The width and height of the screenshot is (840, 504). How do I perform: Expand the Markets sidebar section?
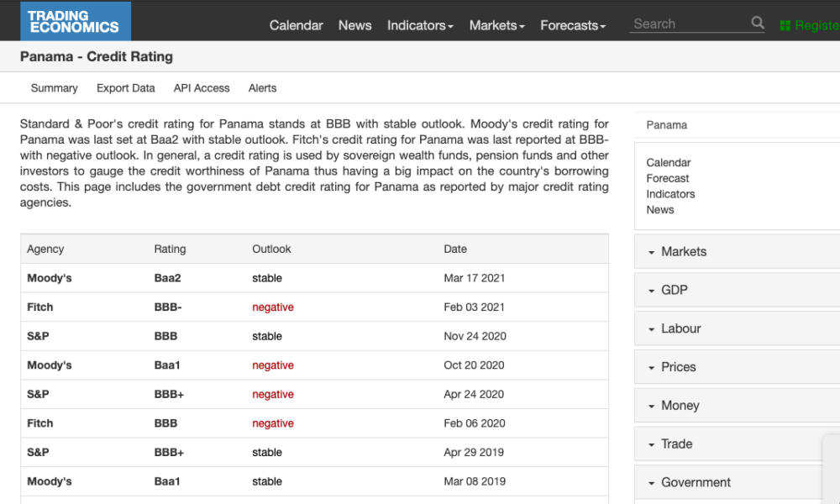click(738, 251)
